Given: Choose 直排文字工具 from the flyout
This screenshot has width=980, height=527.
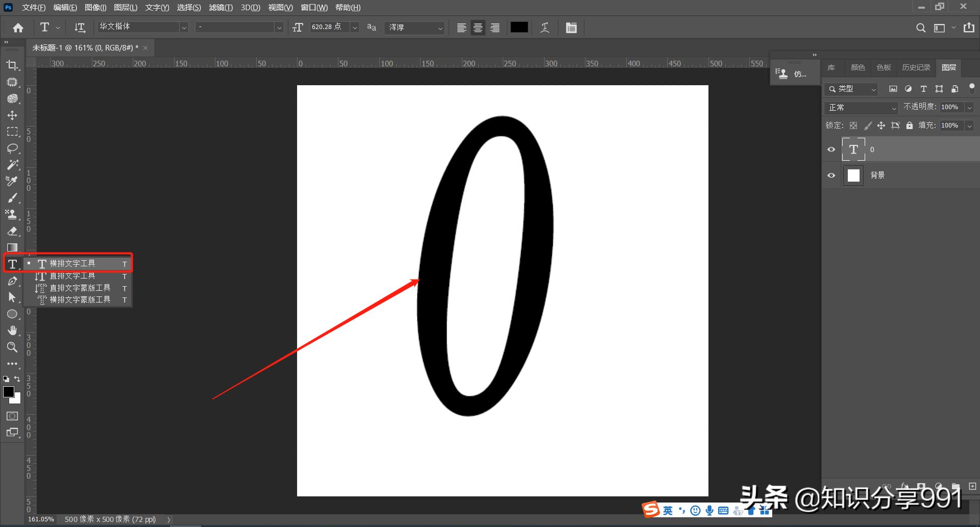Looking at the screenshot, I should pos(72,275).
